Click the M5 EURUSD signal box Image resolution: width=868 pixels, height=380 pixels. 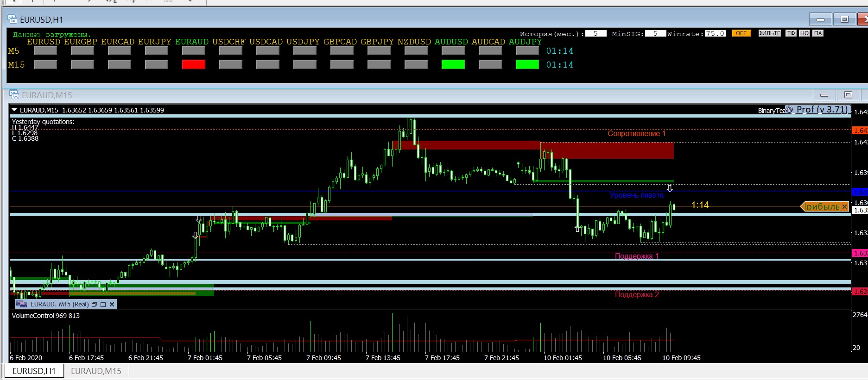pyautogui.click(x=45, y=50)
